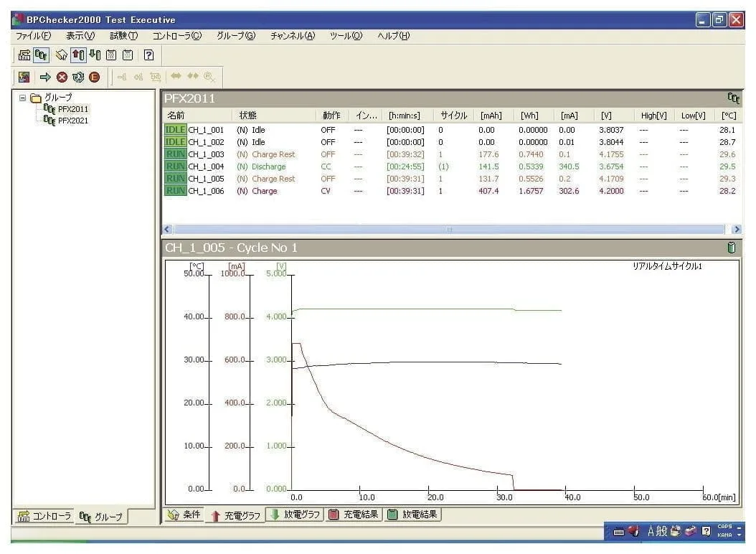Click the test conditions hand icon in toolbar
This screenshot has width=756, height=554.
pos(62,55)
